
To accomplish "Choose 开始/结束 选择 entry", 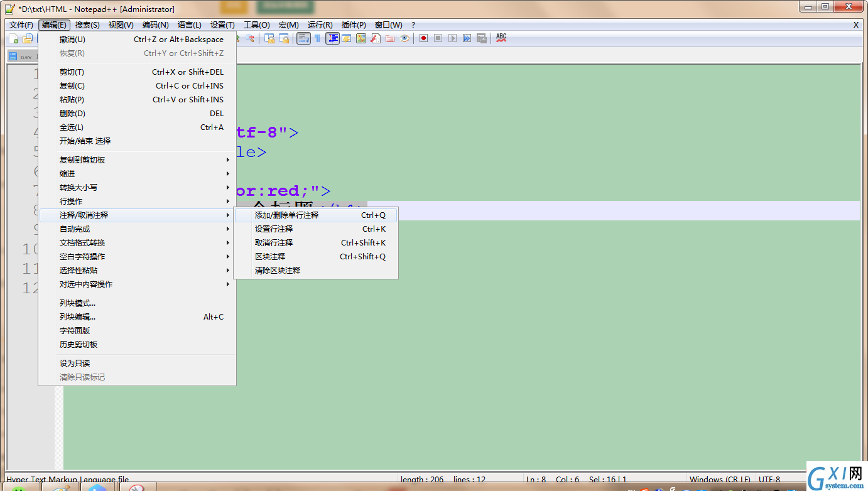I will tap(137, 141).
